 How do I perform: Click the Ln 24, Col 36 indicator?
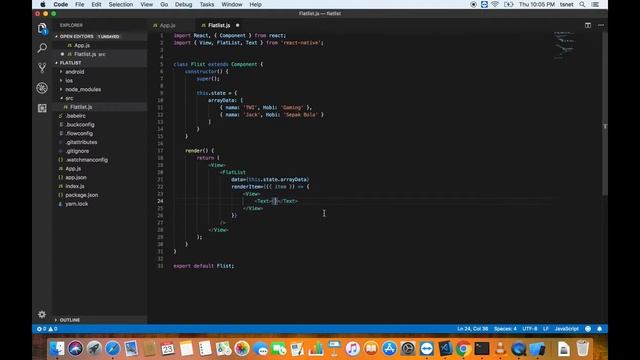(472, 329)
